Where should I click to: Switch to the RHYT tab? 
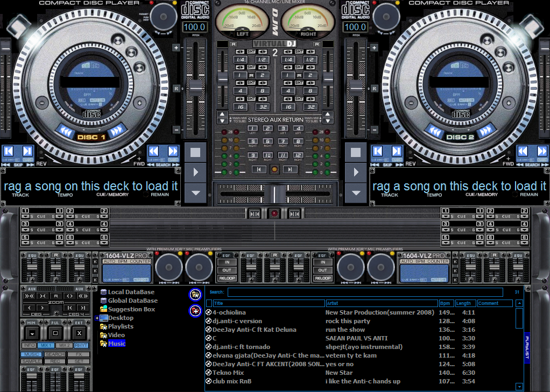(x=81, y=345)
